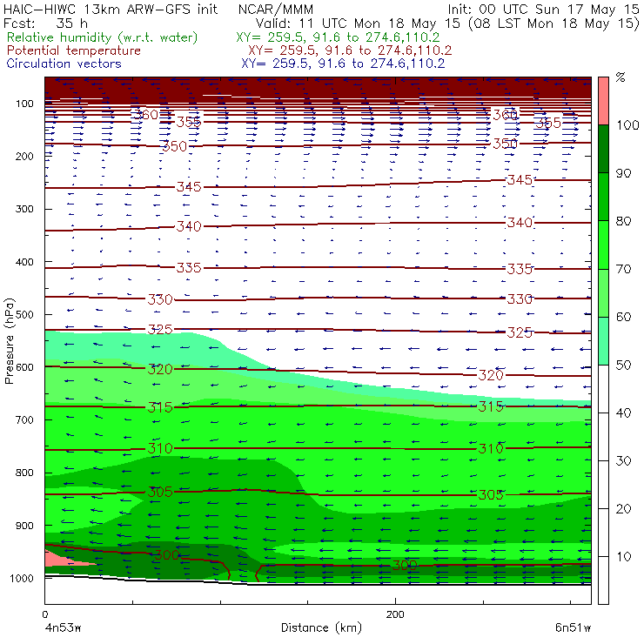Click the pink above-100% color bar segment
644x644 pixels.
[603, 101]
